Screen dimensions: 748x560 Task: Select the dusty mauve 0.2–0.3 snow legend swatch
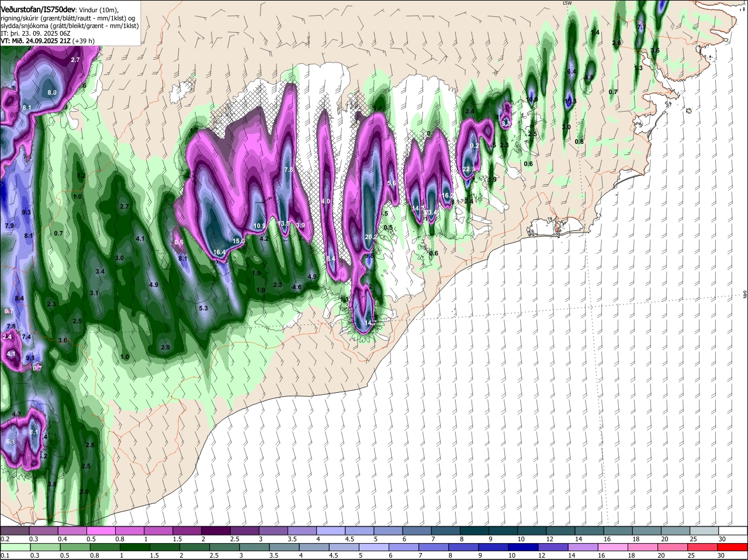point(15,531)
